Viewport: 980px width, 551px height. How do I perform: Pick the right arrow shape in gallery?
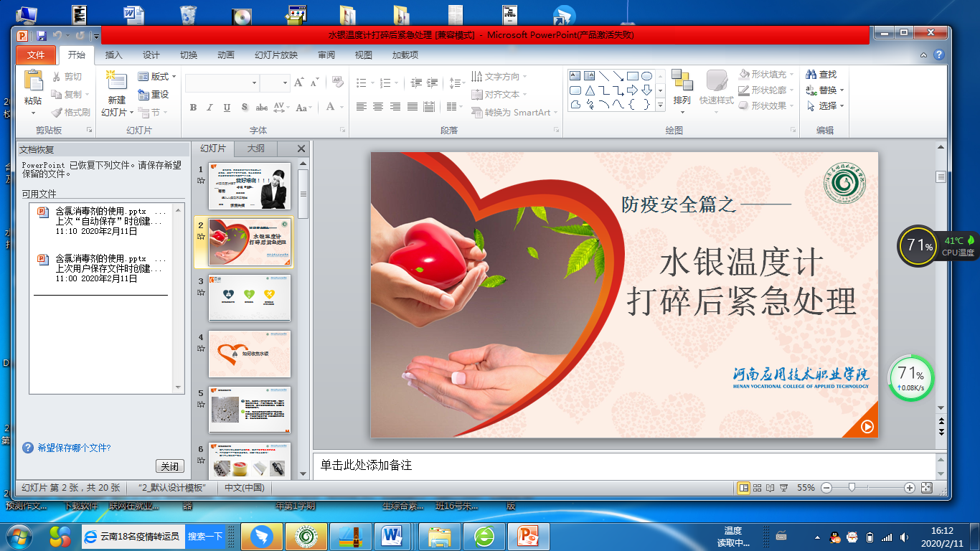pos(632,90)
